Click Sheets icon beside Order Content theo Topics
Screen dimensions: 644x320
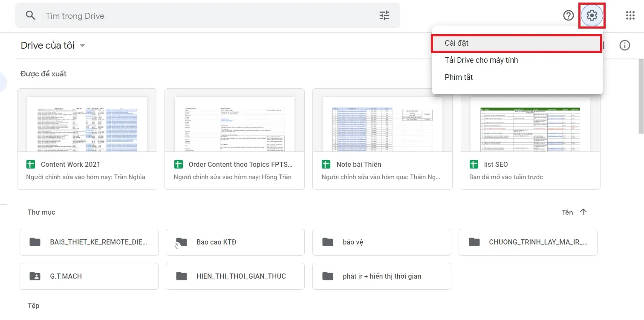click(178, 165)
